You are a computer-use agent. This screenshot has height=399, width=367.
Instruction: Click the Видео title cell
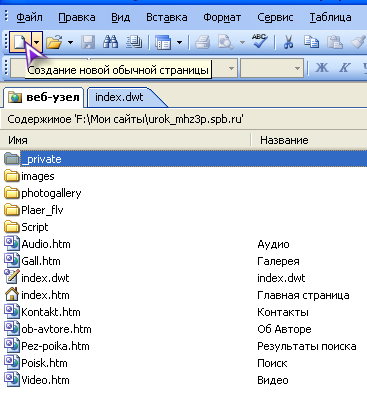pyautogui.click(x=273, y=380)
